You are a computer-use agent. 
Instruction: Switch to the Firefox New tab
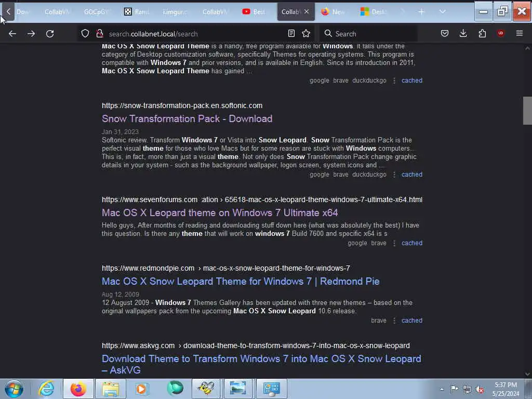click(334, 11)
